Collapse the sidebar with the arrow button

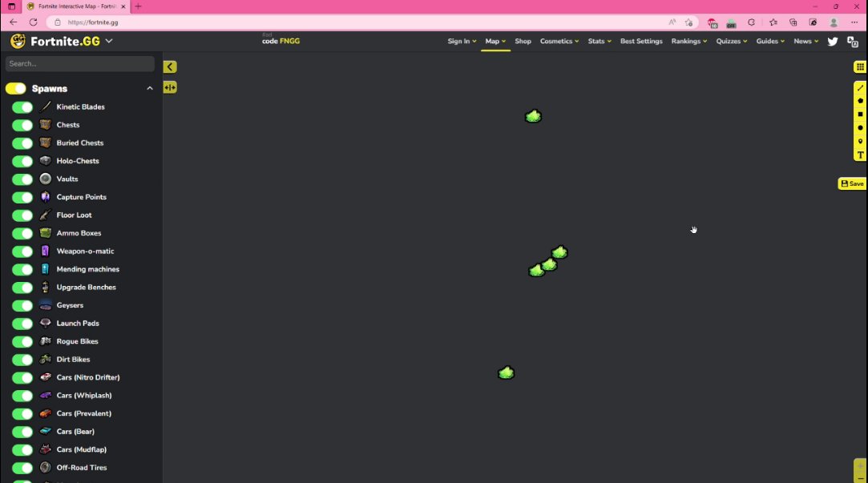point(170,67)
